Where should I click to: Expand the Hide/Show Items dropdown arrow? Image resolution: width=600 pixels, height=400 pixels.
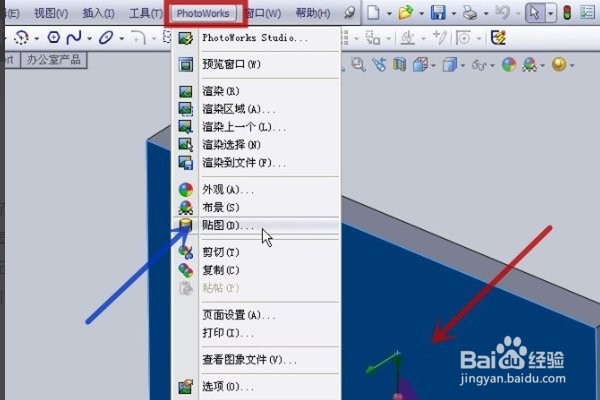tap(492, 65)
